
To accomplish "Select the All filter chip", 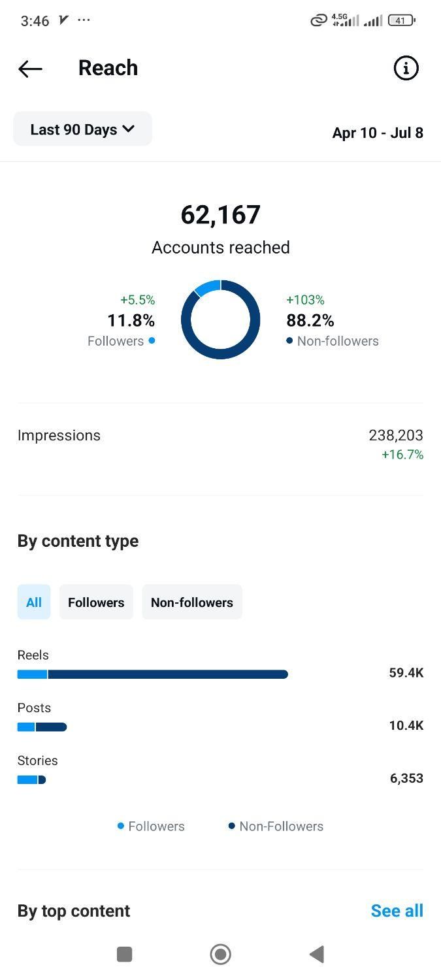I will [x=34, y=602].
